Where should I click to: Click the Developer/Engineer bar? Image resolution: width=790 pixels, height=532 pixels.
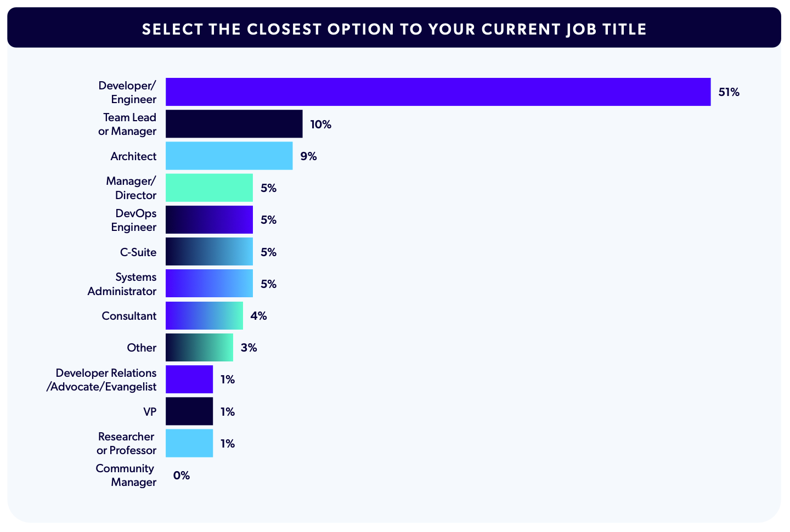tap(438, 92)
